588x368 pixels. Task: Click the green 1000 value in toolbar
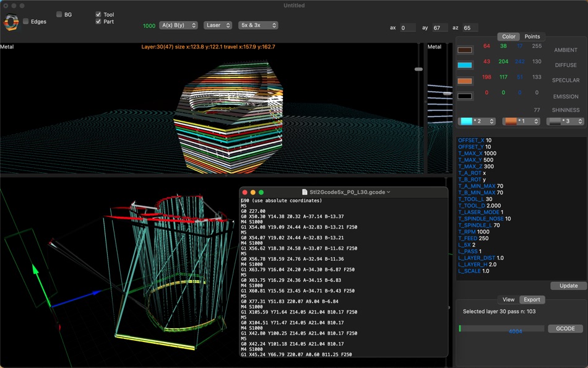coord(149,26)
